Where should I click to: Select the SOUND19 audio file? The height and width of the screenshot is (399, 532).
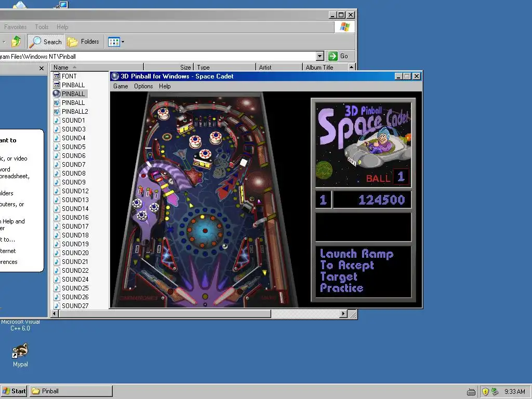coord(71,244)
